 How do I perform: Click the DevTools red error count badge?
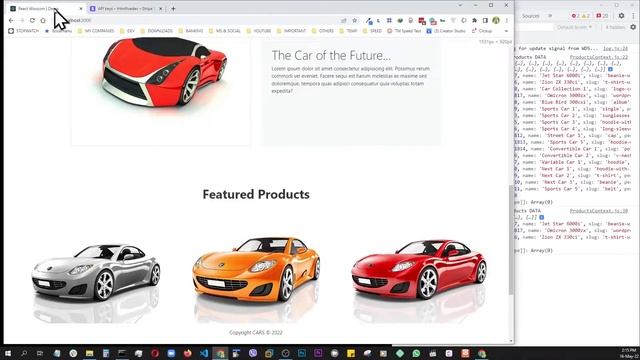576,16
